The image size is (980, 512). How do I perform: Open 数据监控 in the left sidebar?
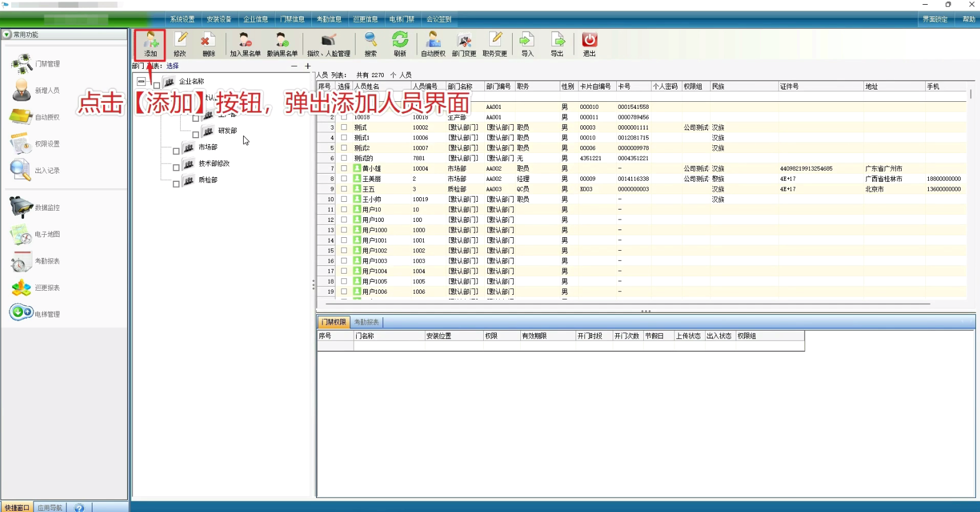[x=35, y=208]
